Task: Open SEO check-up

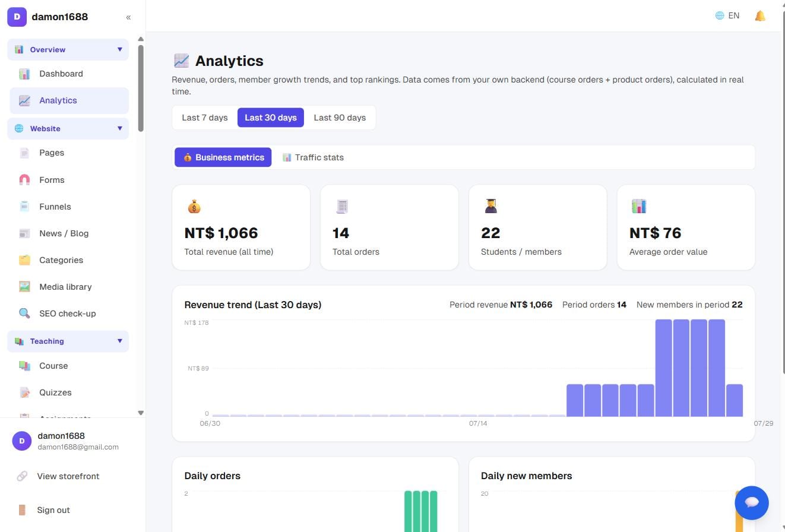Action: (x=69, y=313)
